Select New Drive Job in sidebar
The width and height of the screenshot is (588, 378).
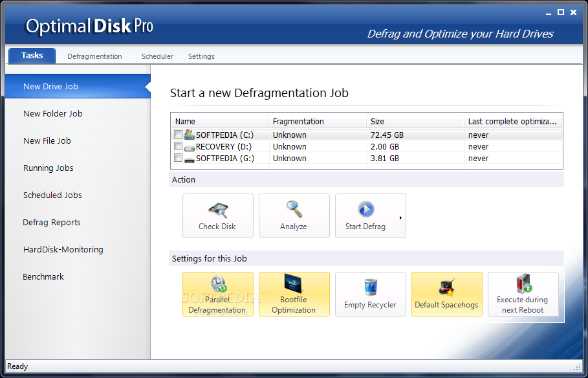tap(78, 86)
